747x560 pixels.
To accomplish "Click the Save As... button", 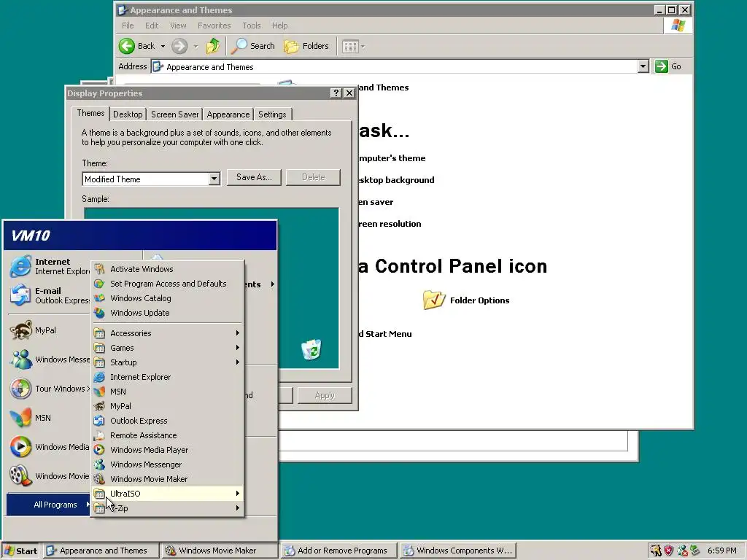I will point(254,177).
